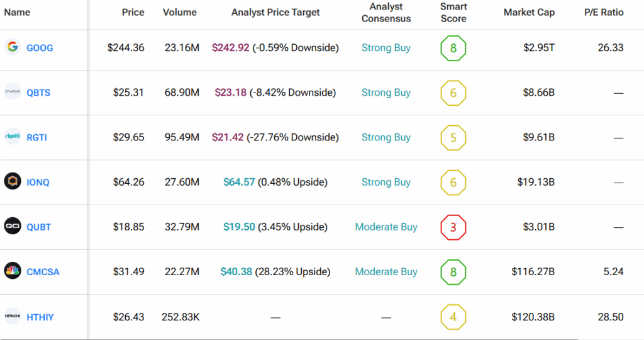Click the Google logo icon beside GOOG
Screen dimensions: 644x340
point(13,47)
